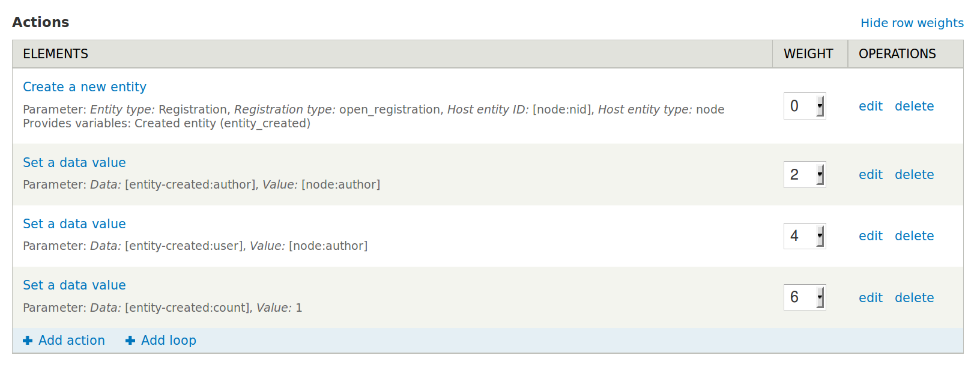The height and width of the screenshot is (370, 980).
Task: Click the plus icon beside Add action
Action: click(28, 341)
